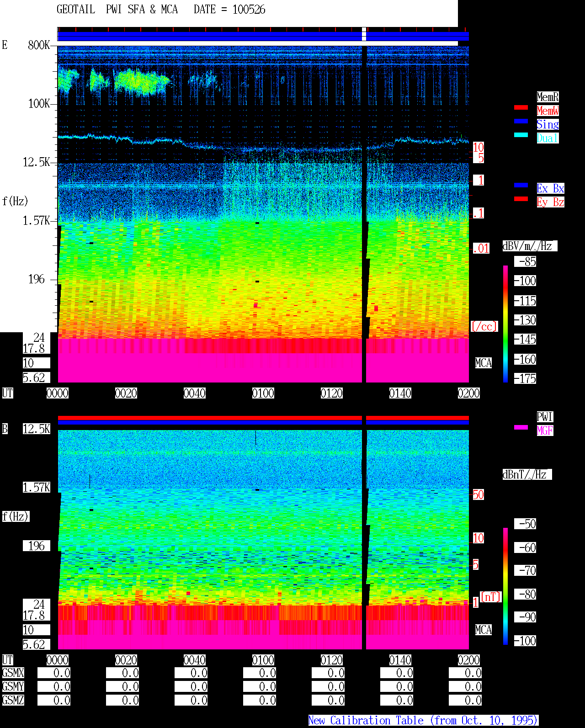Click the -115 color scale value
Viewport: 585px width, 728px height.
coord(525,301)
